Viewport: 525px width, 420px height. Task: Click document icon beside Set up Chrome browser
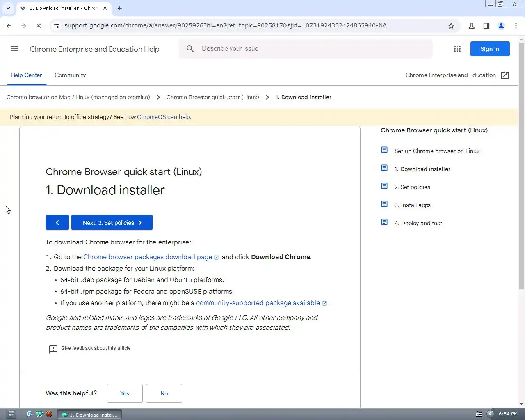pos(384,150)
